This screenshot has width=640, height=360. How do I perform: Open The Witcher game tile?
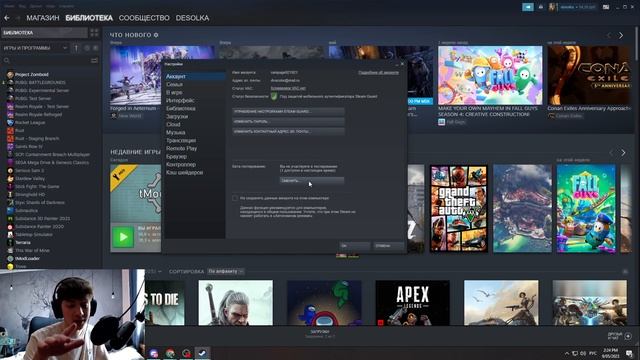[x=236, y=303]
